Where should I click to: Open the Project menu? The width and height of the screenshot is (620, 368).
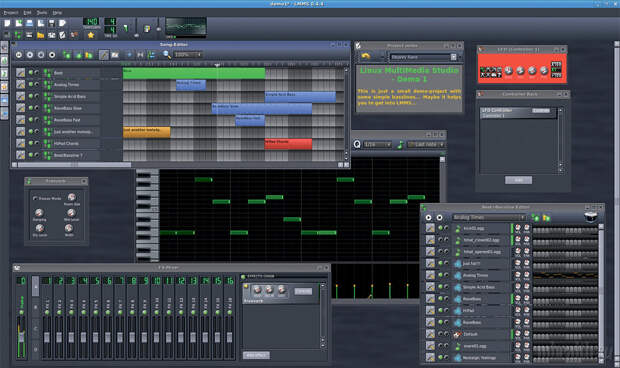pos(11,13)
